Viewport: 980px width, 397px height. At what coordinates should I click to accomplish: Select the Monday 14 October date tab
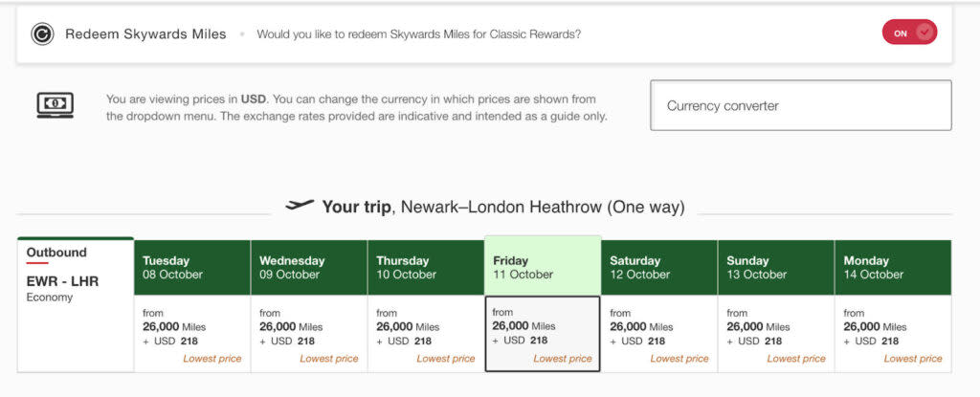coord(893,268)
